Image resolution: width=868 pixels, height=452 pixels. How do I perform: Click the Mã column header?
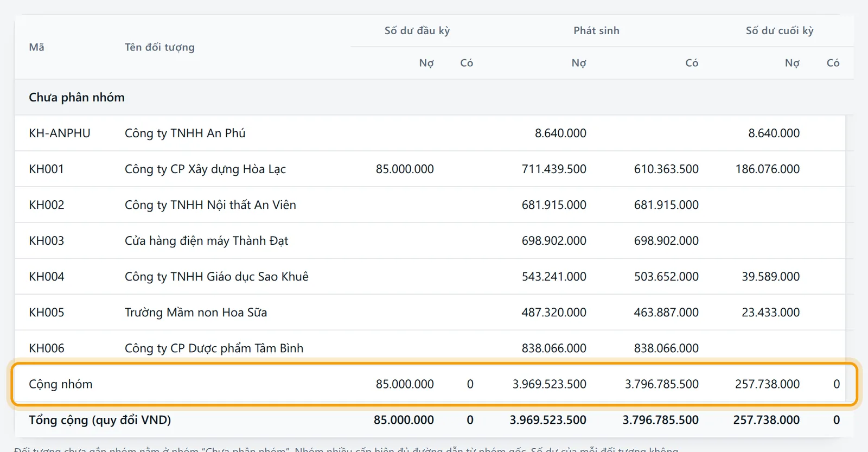[x=36, y=47]
